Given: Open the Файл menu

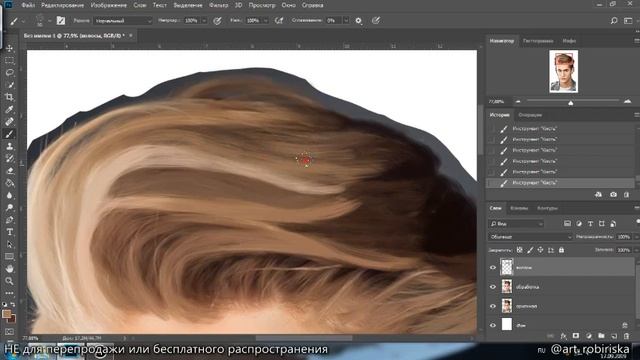Looking at the screenshot, I should tap(28, 5).
